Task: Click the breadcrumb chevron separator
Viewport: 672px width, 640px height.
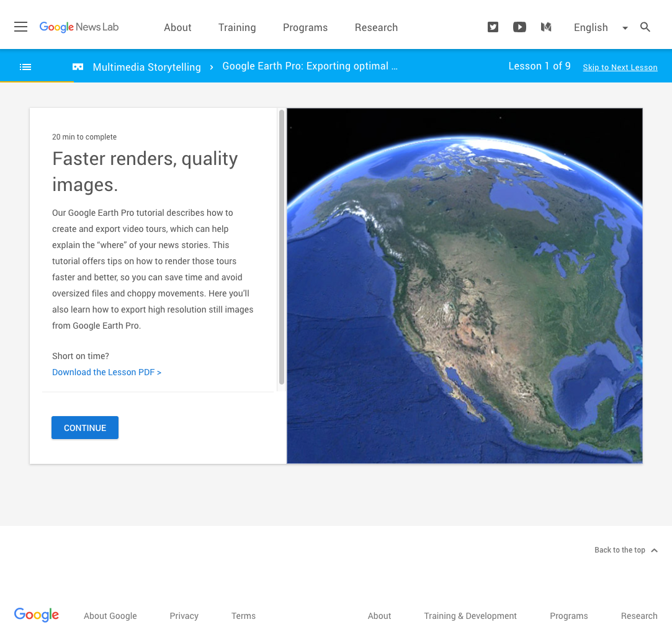Action: coord(212,67)
